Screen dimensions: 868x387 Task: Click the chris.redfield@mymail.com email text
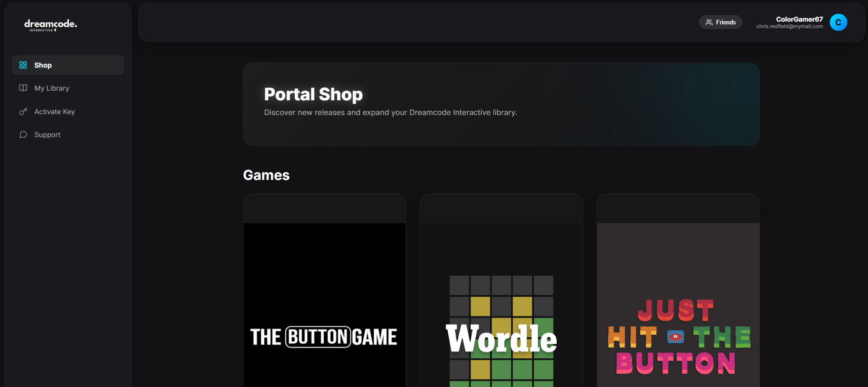789,27
